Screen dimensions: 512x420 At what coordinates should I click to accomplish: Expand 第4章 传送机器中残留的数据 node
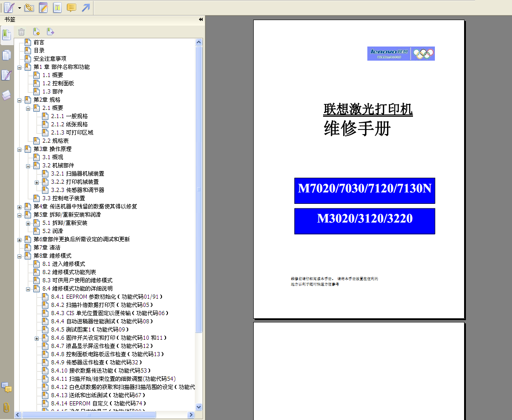[x=19, y=207]
